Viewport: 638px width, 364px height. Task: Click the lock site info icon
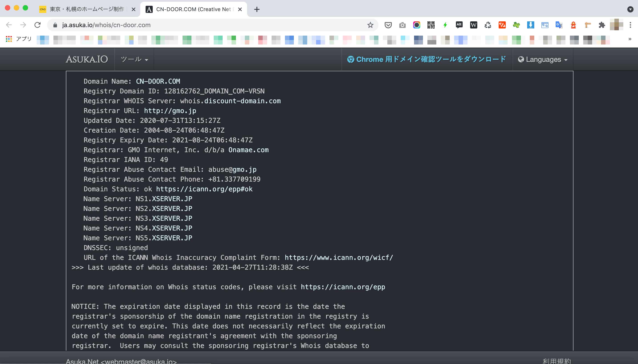[x=55, y=25]
